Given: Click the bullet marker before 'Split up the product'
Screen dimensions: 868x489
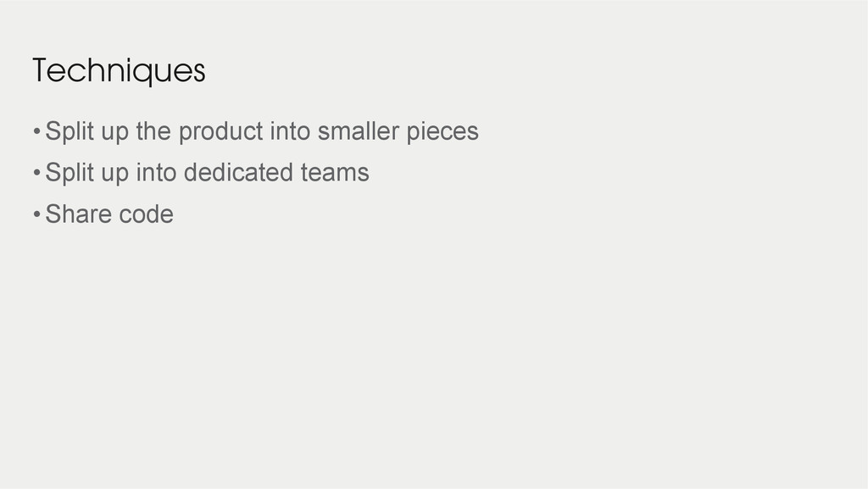Looking at the screenshot, I should (37, 131).
